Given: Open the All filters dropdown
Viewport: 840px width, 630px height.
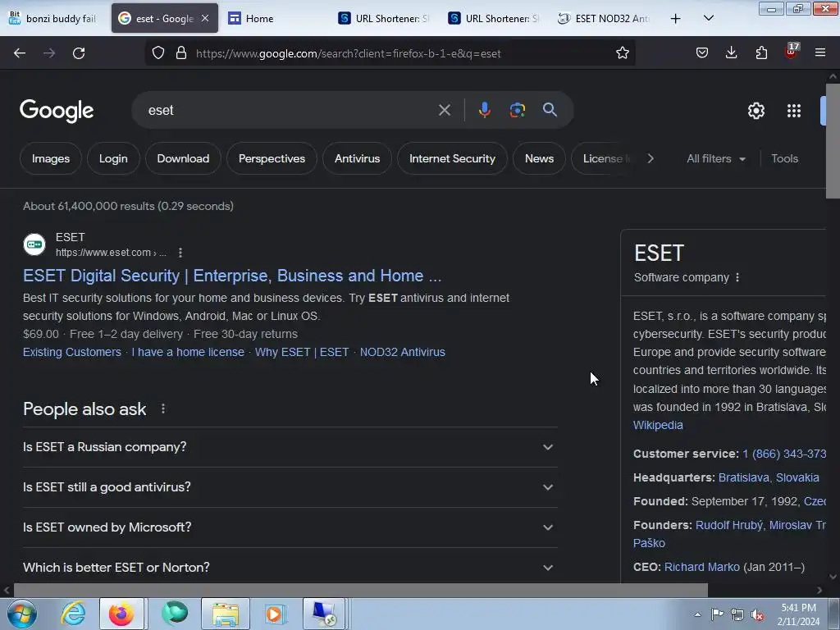Looking at the screenshot, I should [715, 158].
